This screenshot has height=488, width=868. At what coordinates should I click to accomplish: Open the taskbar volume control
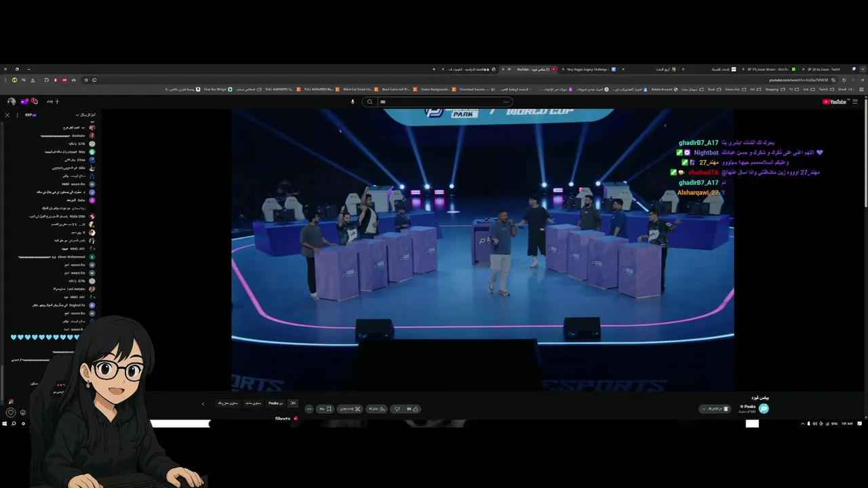coord(814,424)
